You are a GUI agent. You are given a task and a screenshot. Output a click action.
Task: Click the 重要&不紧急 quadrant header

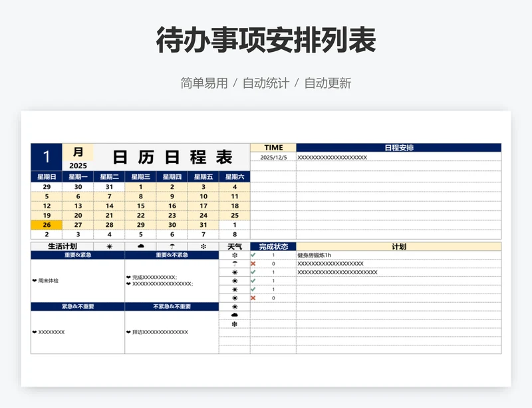coord(172,255)
